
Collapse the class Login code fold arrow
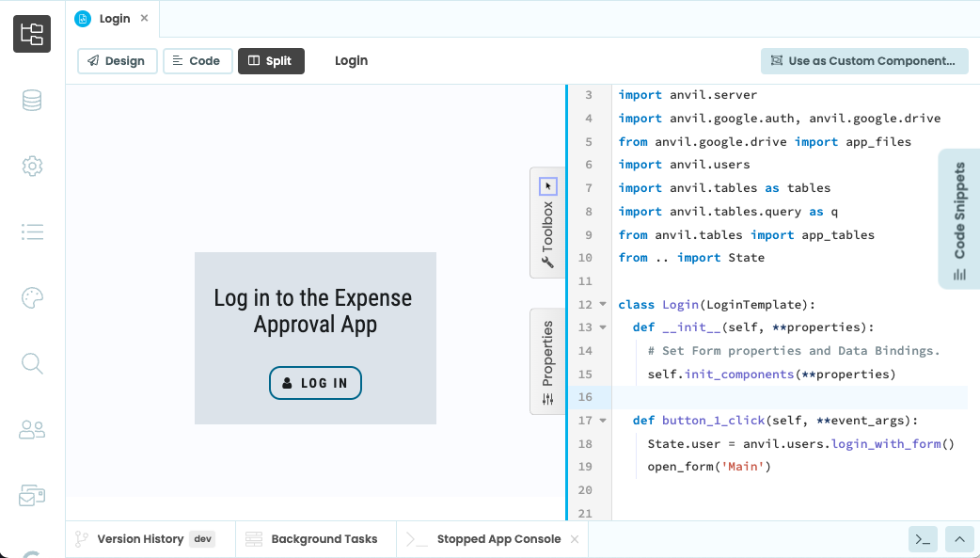pyautogui.click(x=603, y=305)
